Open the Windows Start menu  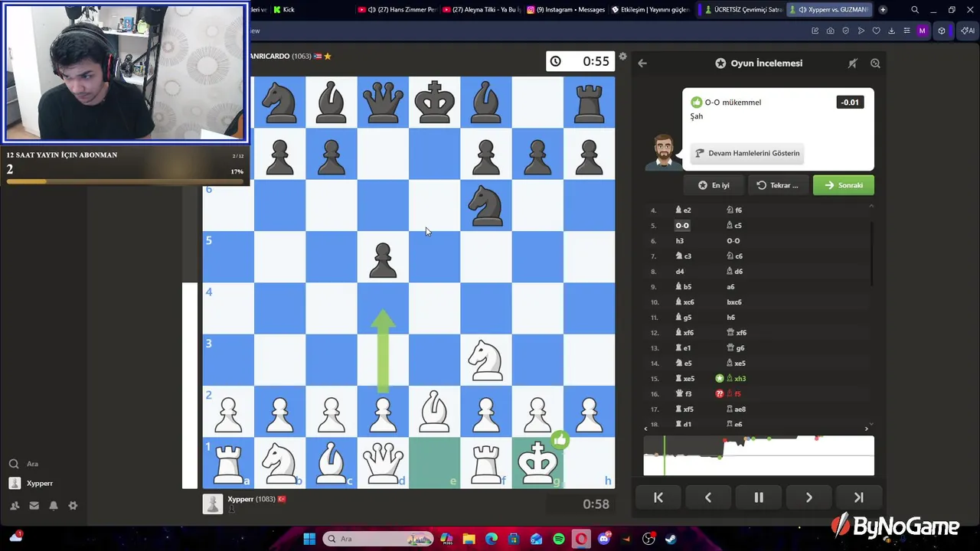pos(309,539)
